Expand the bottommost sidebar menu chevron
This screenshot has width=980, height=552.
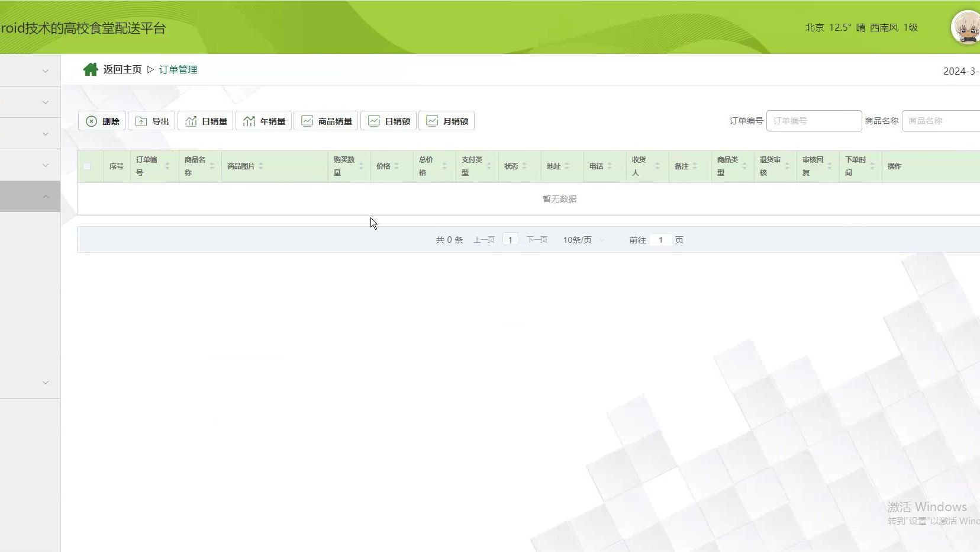click(46, 383)
